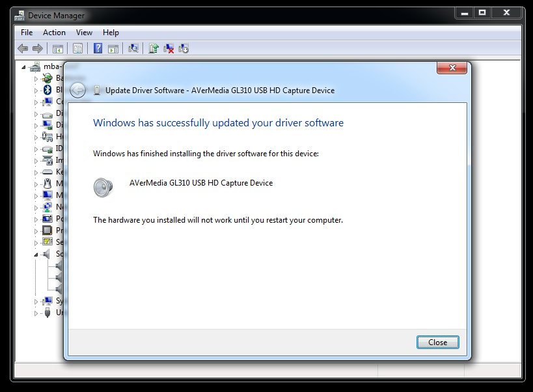
Task: Click the Back arrow in Device Manager toolbar
Action: pyautogui.click(x=23, y=49)
